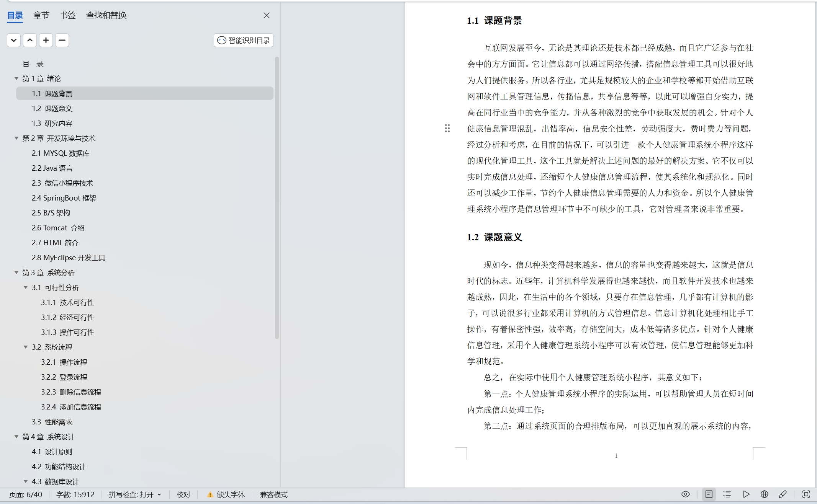Click the pen writing mode icon

[783, 494]
